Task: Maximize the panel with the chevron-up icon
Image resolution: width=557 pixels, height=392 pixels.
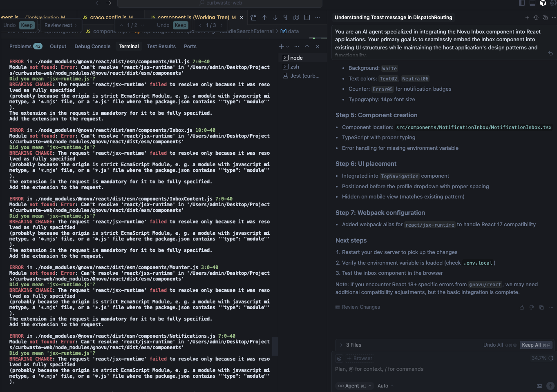Action: point(307,47)
